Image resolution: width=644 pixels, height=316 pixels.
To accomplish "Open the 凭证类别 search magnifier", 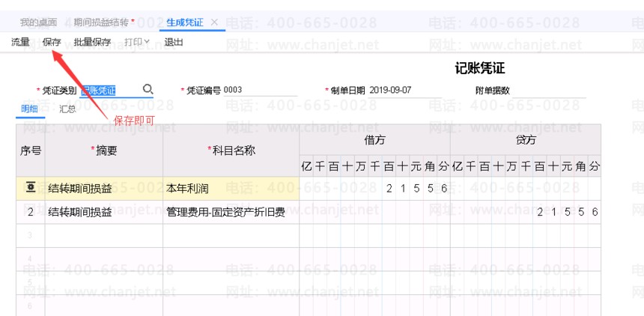I will click(x=148, y=89).
